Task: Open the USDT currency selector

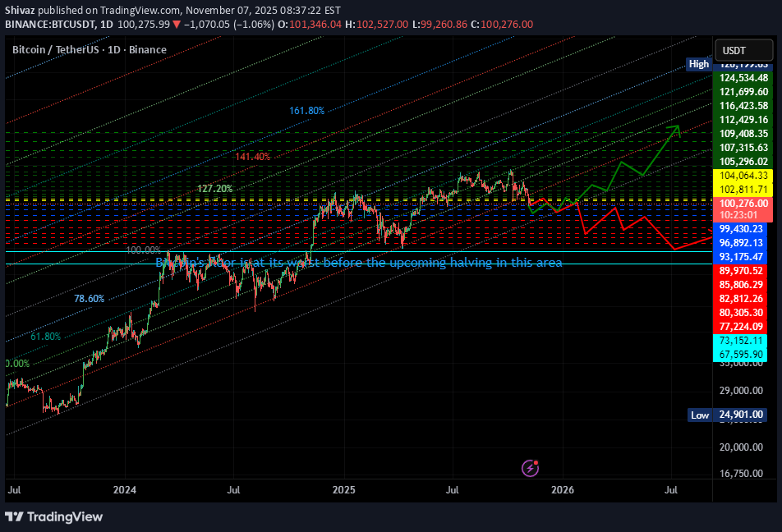Action: point(743,50)
